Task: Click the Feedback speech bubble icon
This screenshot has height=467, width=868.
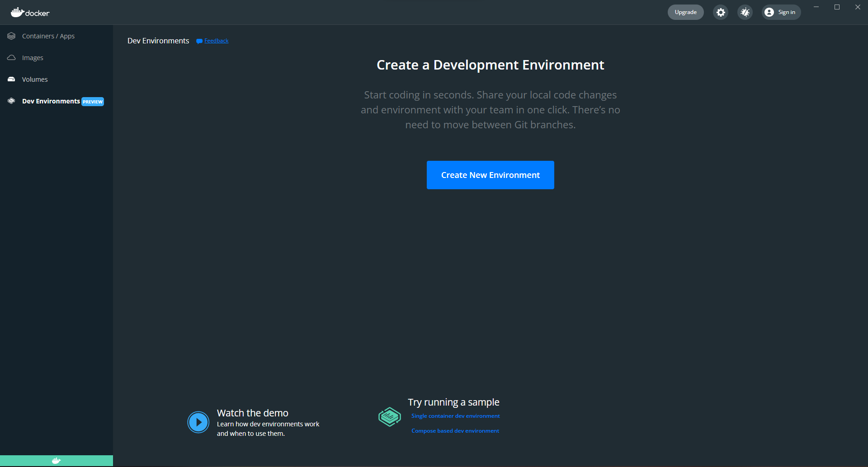Action: (199, 41)
